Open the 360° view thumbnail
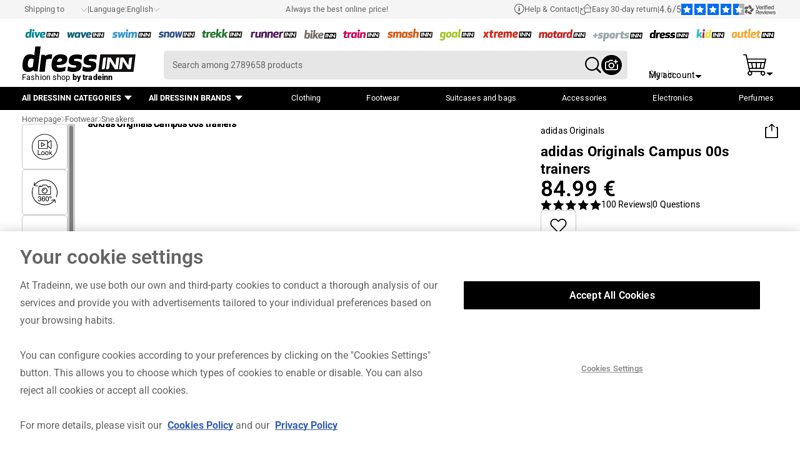The height and width of the screenshot is (450, 800). click(x=45, y=192)
